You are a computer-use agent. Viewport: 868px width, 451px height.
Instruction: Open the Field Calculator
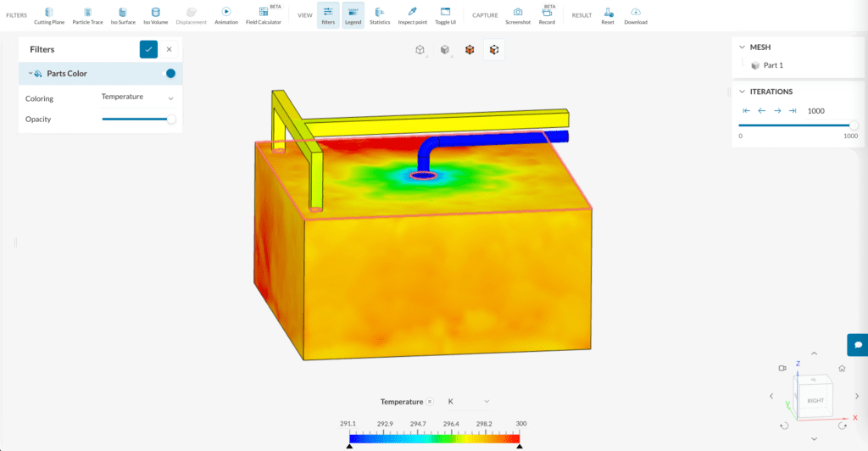tap(264, 14)
